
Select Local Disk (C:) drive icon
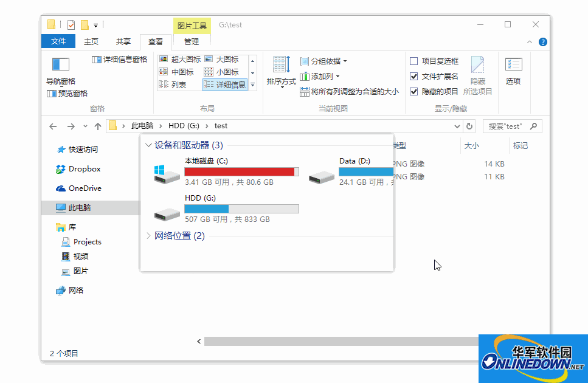tap(167, 174)
